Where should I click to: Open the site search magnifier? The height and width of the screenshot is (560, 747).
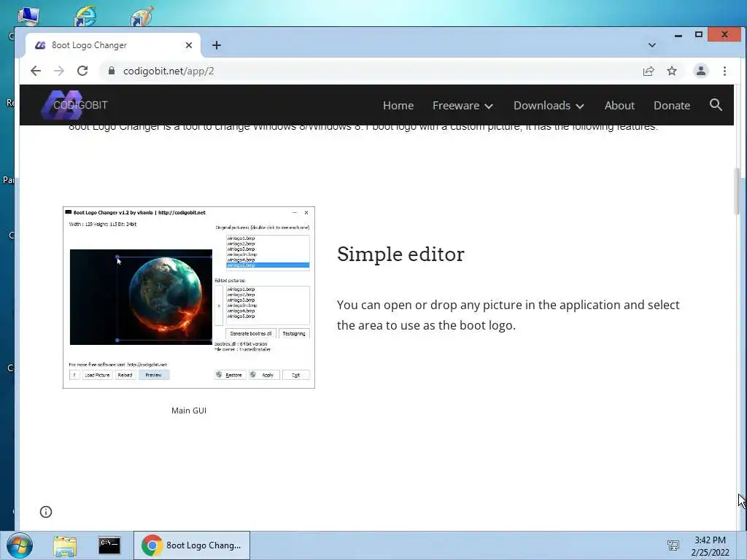click(x=716, y=105)
